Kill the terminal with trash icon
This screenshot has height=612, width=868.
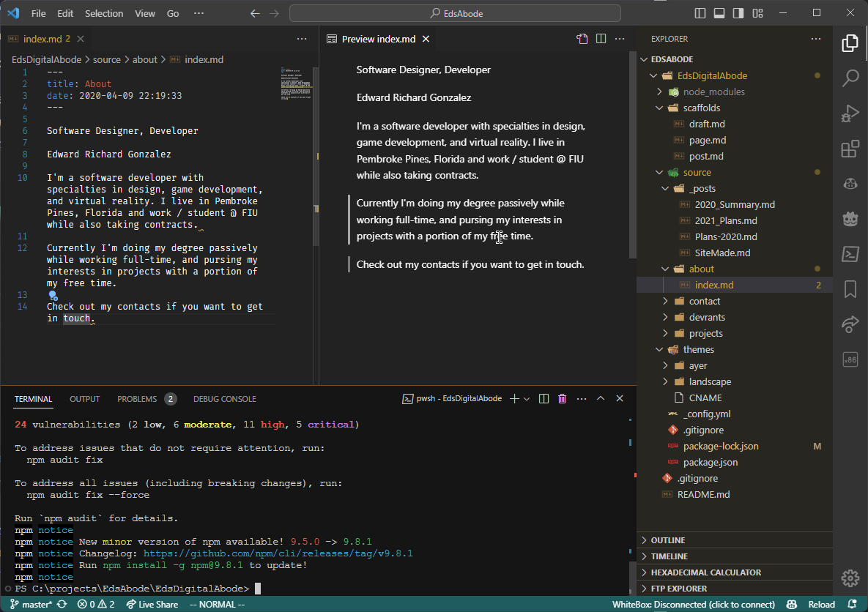[x=562, y=399]
